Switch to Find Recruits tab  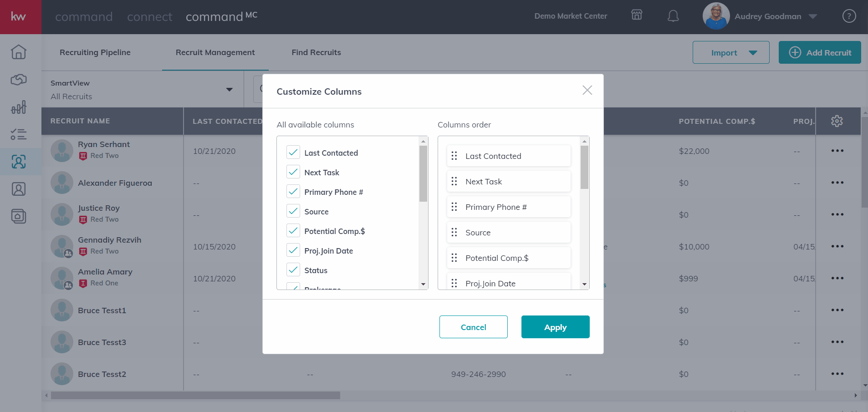coord(316,52)
